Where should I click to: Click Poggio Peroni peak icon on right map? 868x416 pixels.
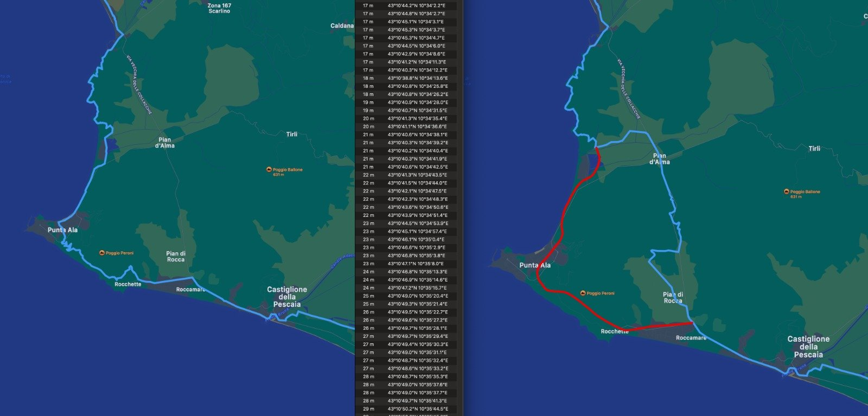(x=583, y=293)
